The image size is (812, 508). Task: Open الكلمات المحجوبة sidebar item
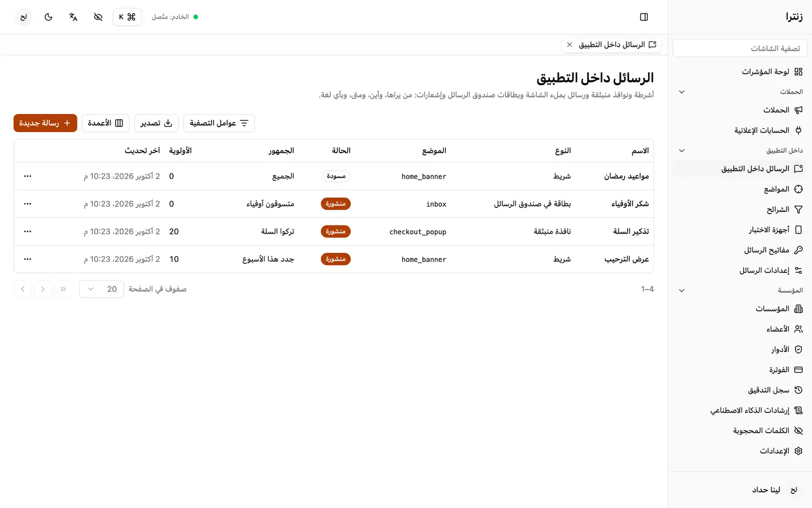(740, 431)
